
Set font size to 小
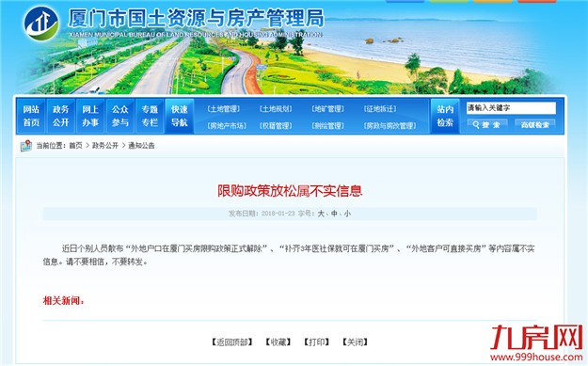click(347, 214)
